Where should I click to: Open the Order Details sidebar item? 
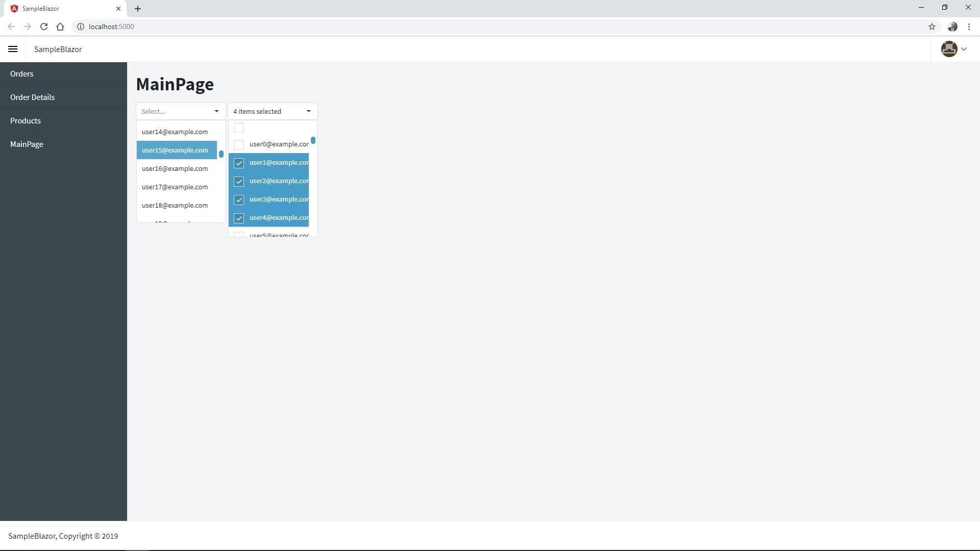63,97
